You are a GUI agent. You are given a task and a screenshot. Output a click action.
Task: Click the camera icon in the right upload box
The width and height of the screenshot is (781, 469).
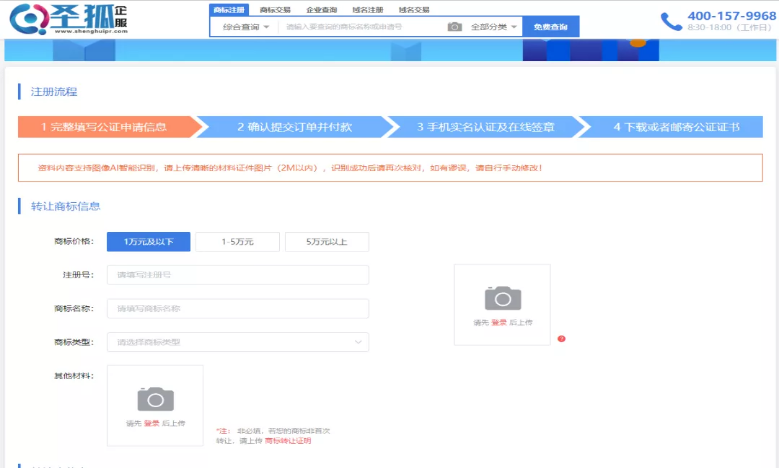[502, 297]
